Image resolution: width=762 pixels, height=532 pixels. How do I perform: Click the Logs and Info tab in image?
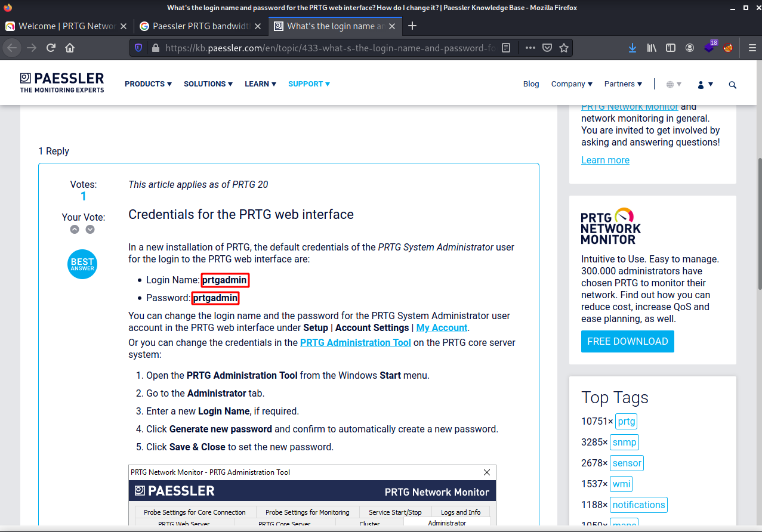coord(461,512)
